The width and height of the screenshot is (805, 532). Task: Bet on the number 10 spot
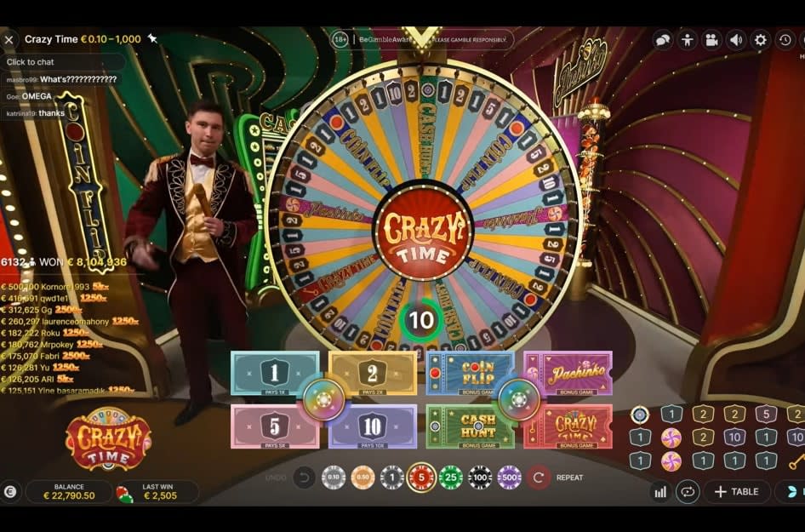click(373, 426)
